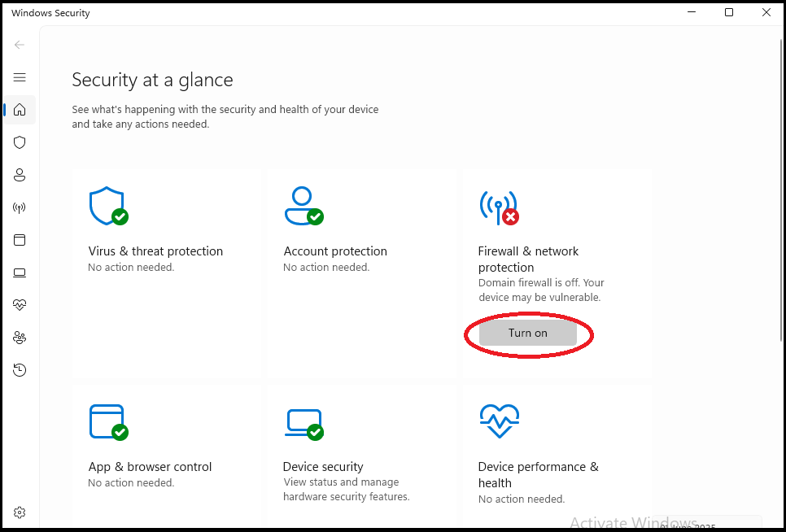The image size is (786, 532).
Task: Open the Virus & threat protection tile
Action: point(155,251)
